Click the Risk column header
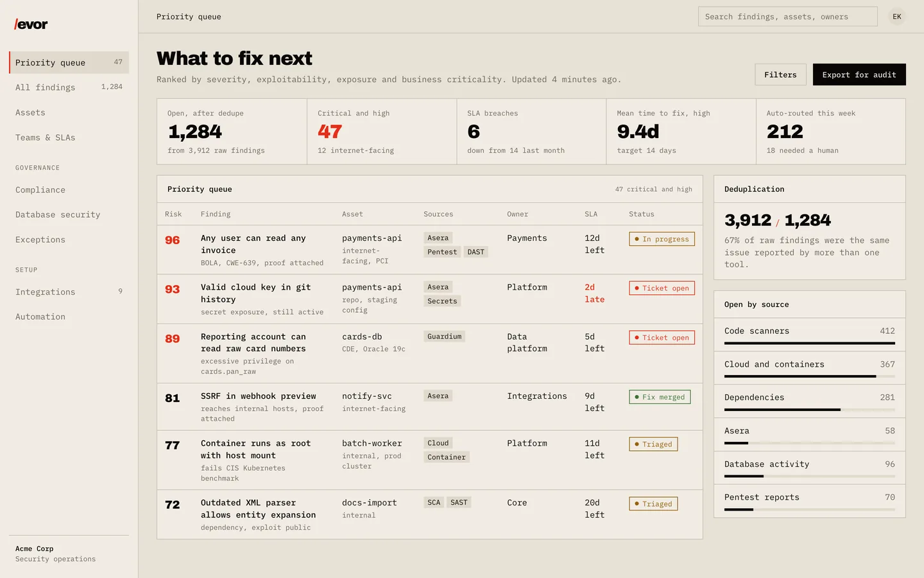Screen dimensions: 924x578 pos(173,215)
